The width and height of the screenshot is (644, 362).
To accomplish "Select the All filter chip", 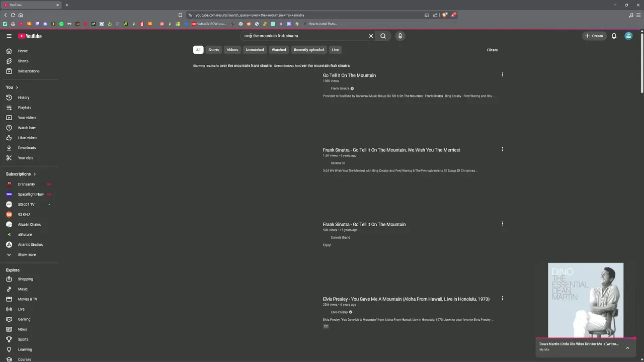I will (x=198, y=50).
